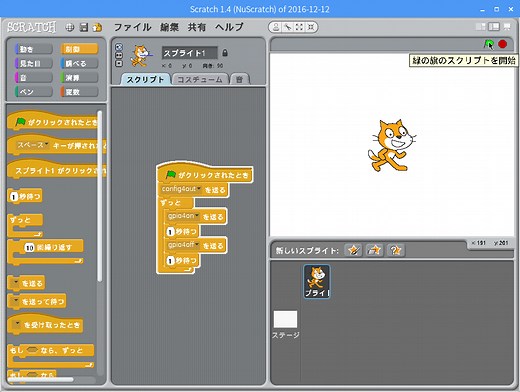Select the ステージ thumbnail
Viewport: 520px width, 392px height.
click(x=285, y=319)
